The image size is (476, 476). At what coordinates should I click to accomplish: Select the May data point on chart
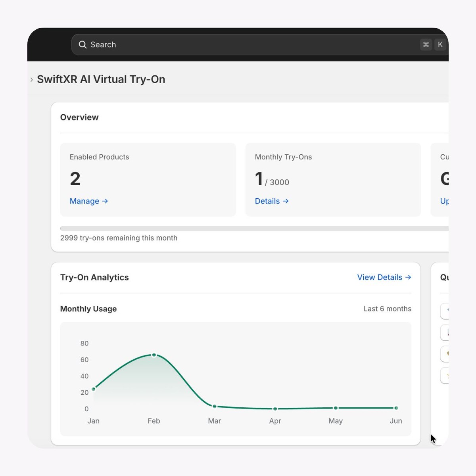(336, 408)
